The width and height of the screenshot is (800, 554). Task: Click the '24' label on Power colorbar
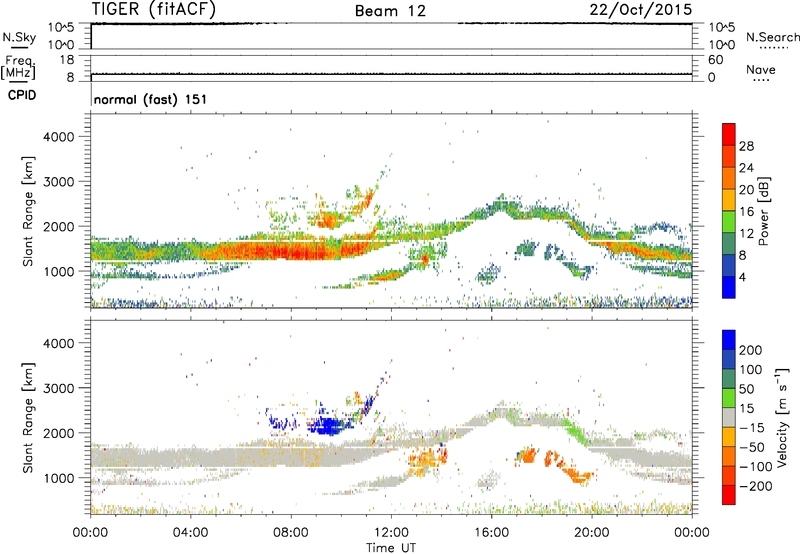click(x=746, y=168)
